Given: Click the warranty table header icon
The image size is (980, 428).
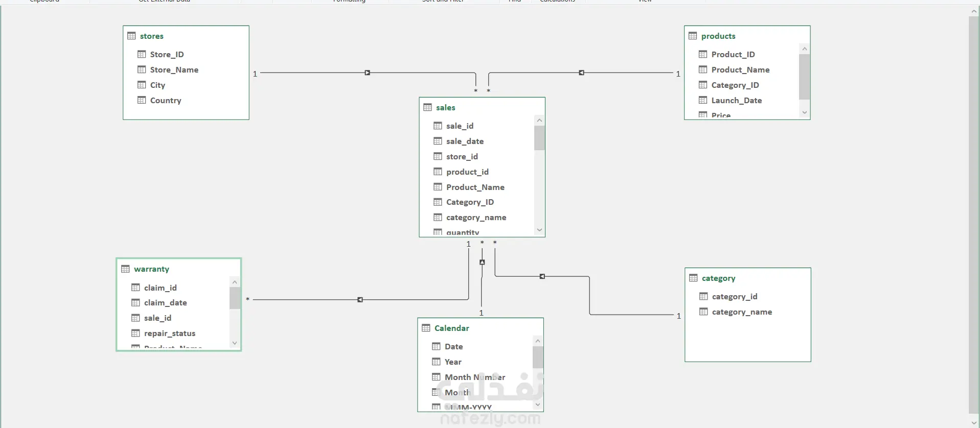Looking at the screenshot, I should coord(125,269).
